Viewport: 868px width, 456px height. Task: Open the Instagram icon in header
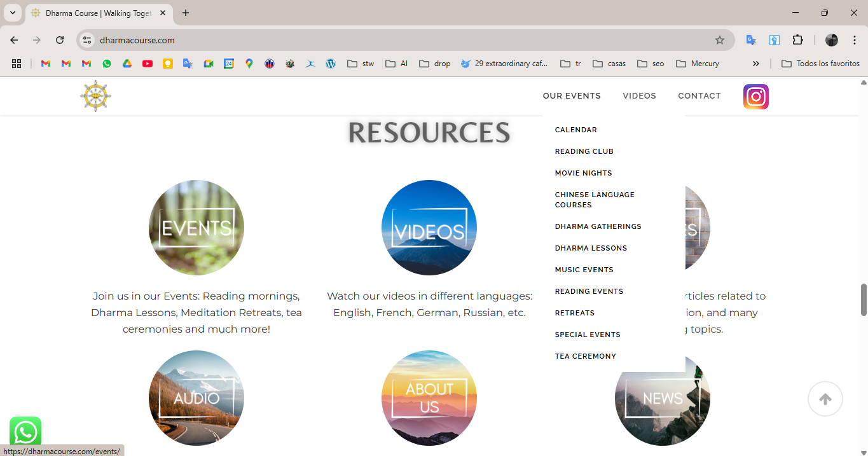point(755,97)
